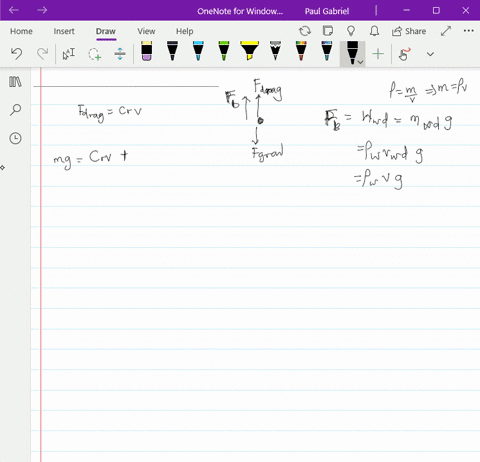Choose the Insert or Remove Space tool

pos(120,54)
